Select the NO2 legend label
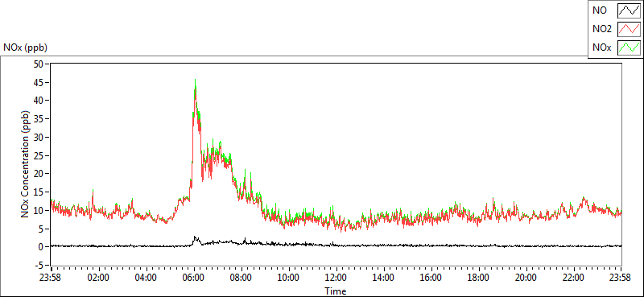 [601, 29]
